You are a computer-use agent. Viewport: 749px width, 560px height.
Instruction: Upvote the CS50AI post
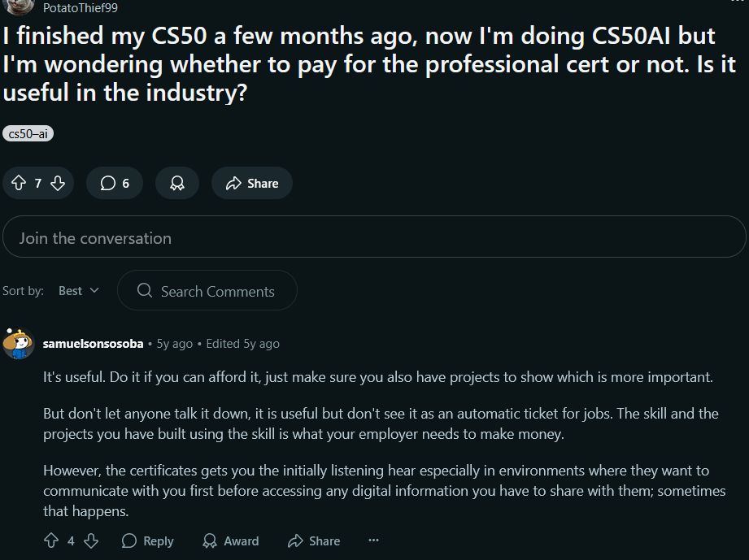coord(19,183)
